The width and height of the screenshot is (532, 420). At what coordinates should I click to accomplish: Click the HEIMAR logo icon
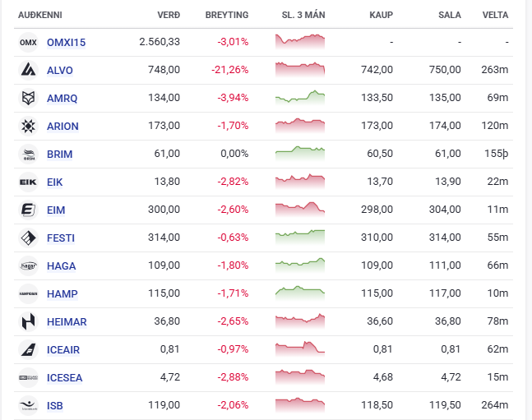coord(28,321)
